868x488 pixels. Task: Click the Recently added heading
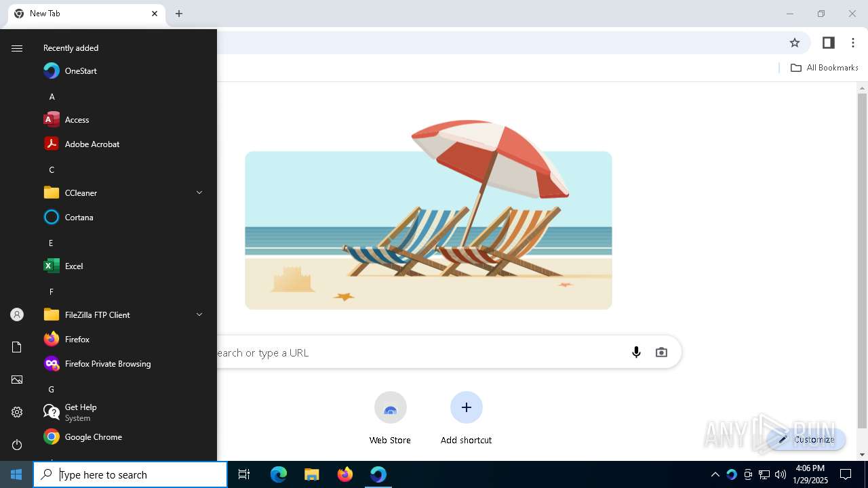coord(71,48)
